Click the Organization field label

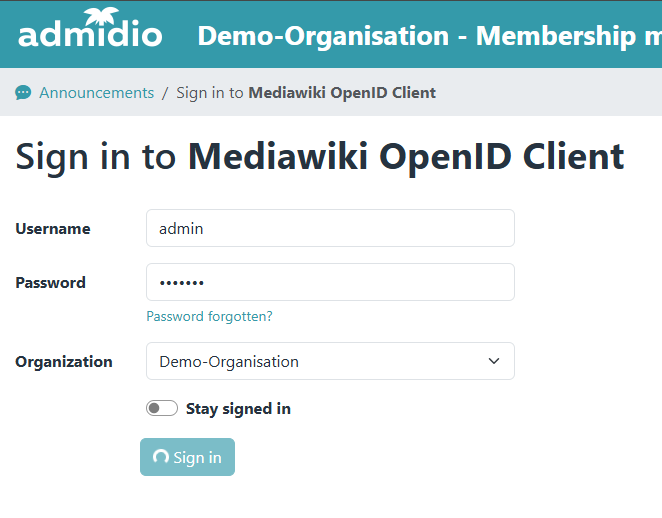(64, 361)
